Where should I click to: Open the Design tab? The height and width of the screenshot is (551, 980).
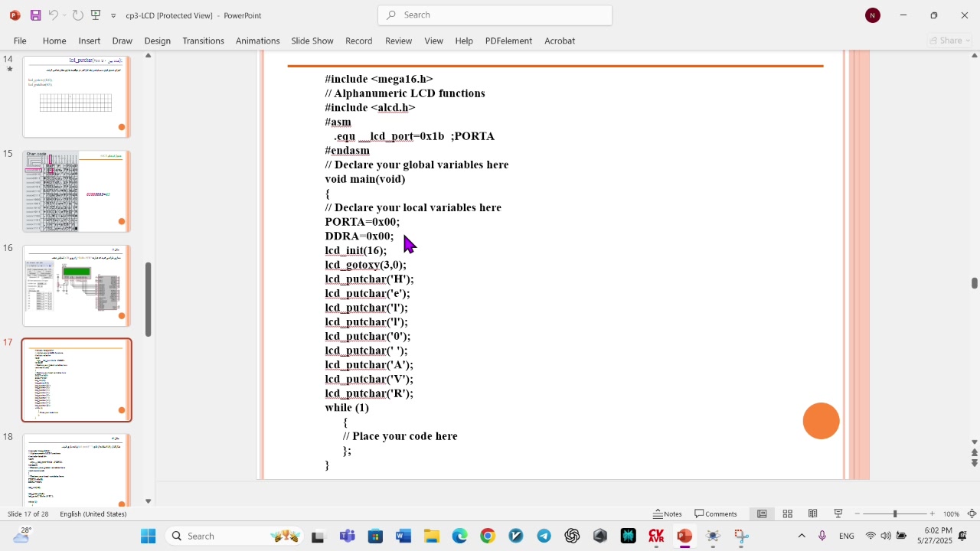point(158,41)
